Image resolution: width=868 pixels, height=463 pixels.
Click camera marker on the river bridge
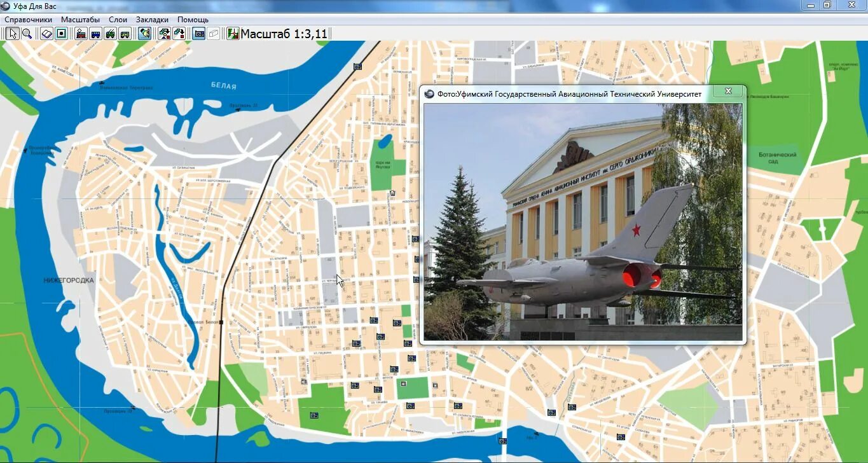click(503, 440)
